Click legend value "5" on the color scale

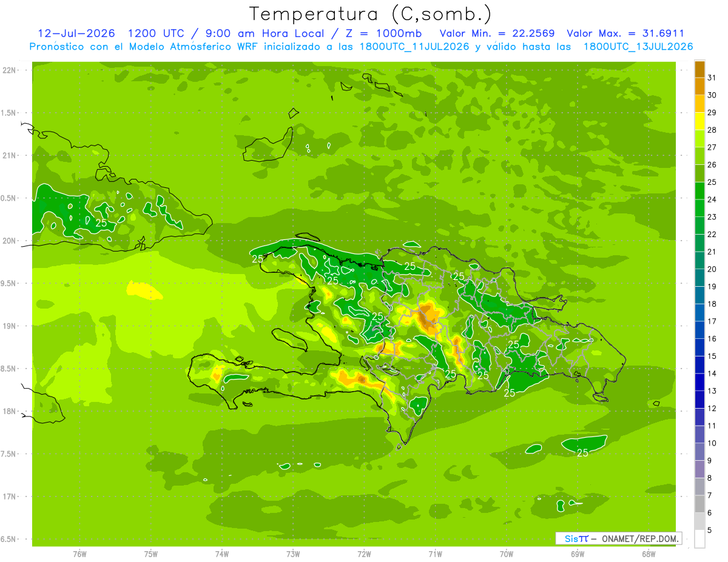pyautogui.click(x=710, y=530)
